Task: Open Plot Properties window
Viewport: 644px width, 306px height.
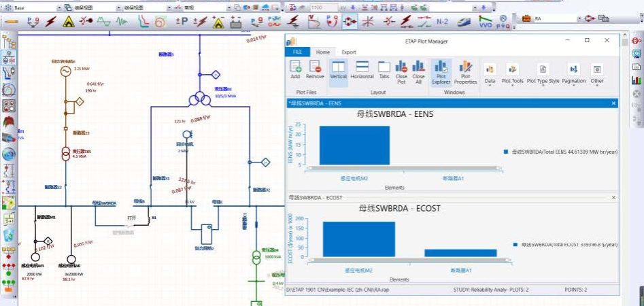Action: (465, 70)
